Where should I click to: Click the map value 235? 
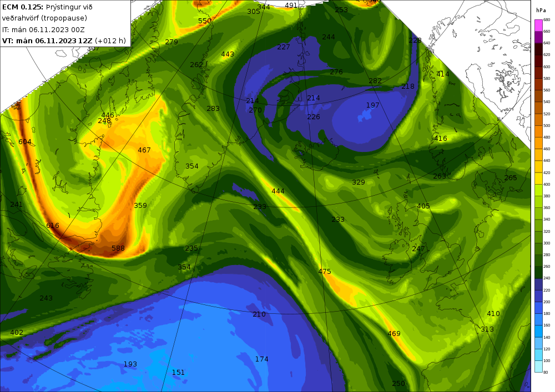click(x=191, y=248)
